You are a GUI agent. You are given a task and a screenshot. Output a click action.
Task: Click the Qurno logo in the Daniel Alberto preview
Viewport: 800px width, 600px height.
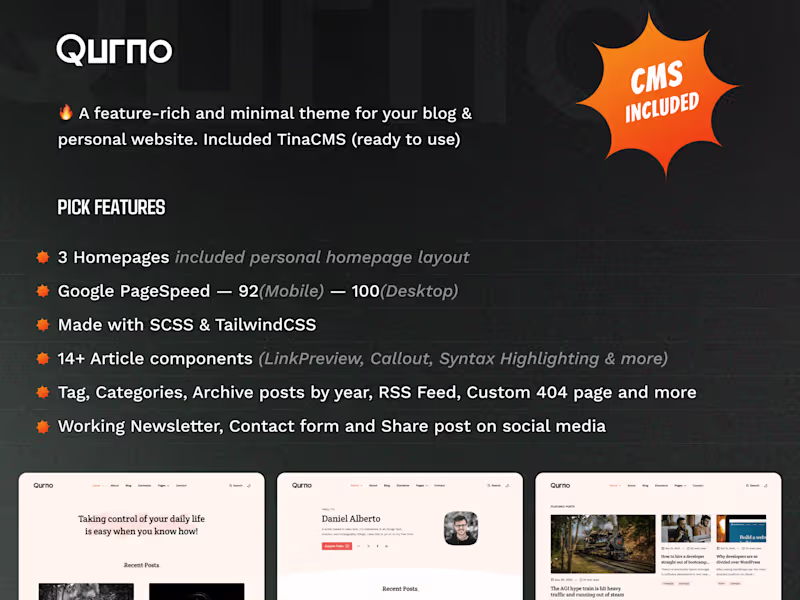click(x=302, y=485)
